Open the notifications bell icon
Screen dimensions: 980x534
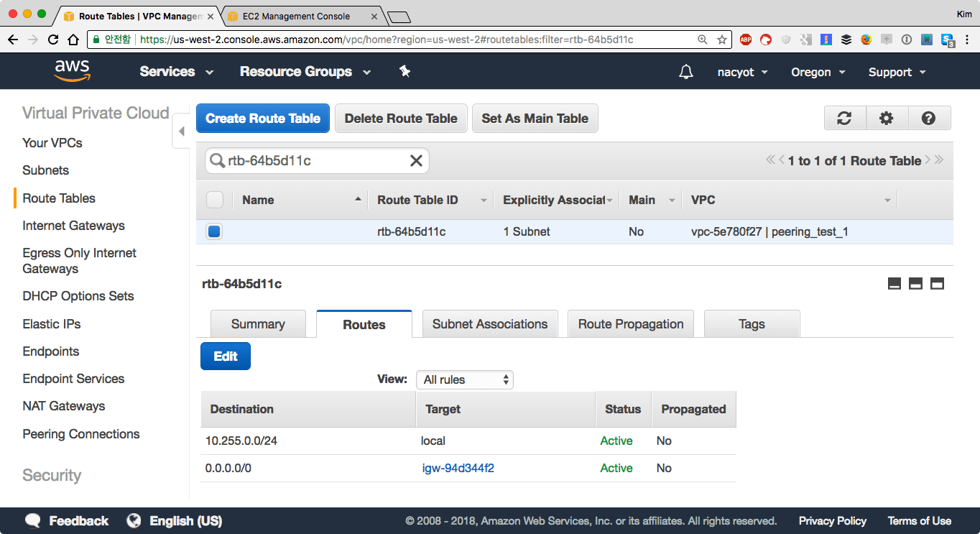[686, 72]
